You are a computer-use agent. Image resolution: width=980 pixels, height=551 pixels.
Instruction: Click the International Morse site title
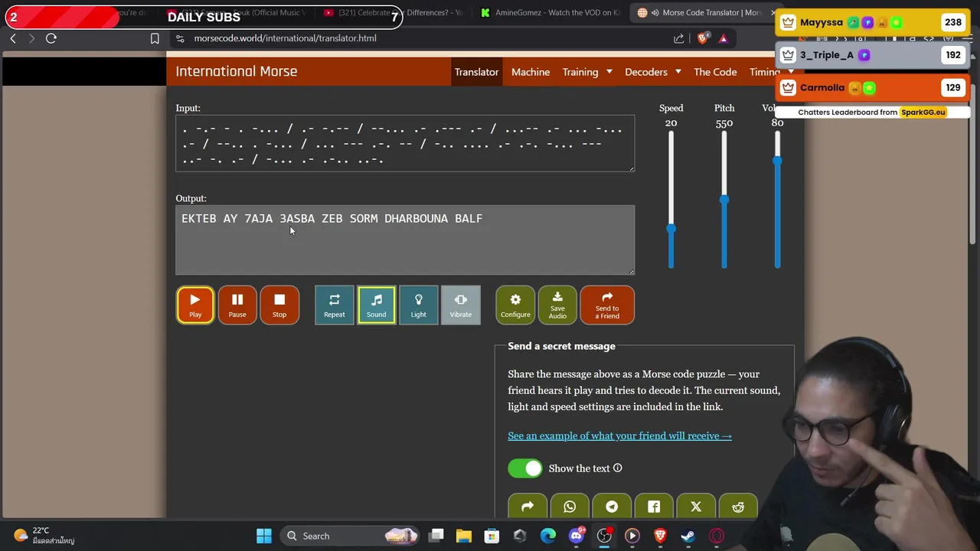[x=237, y=71]
